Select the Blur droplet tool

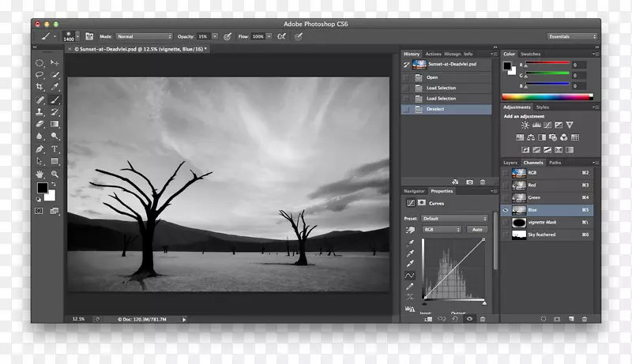point(39,136)
